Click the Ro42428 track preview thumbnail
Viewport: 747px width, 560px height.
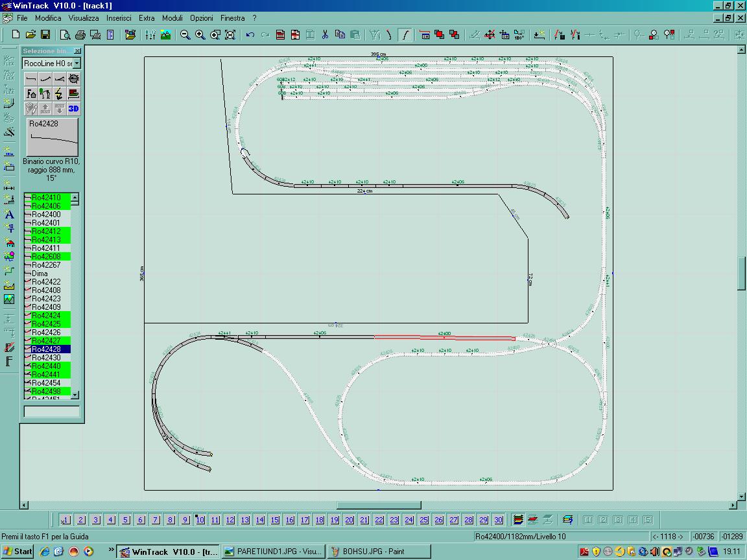52,137
